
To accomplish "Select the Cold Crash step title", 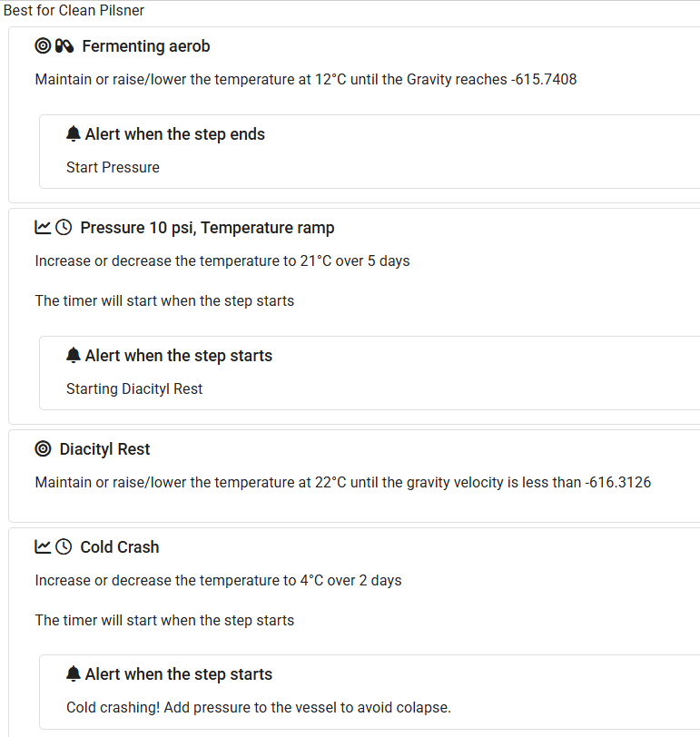I will point(119,547).
